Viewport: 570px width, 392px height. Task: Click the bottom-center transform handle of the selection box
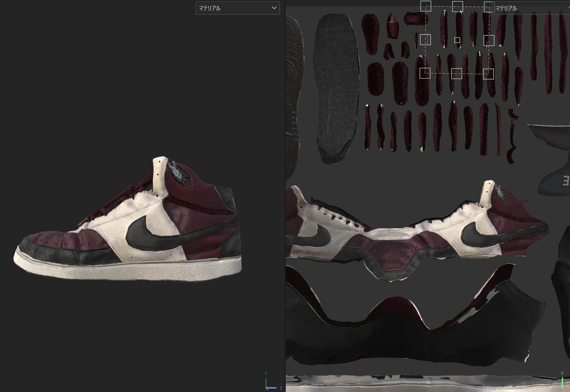click(456, 73)
